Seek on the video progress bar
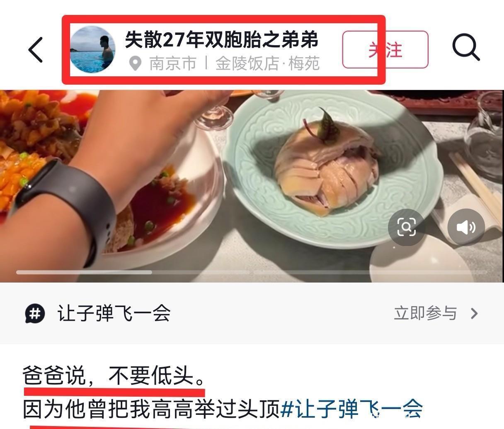Screen dimensions: 504x429 pyautogui.click(x=252, y=272)
